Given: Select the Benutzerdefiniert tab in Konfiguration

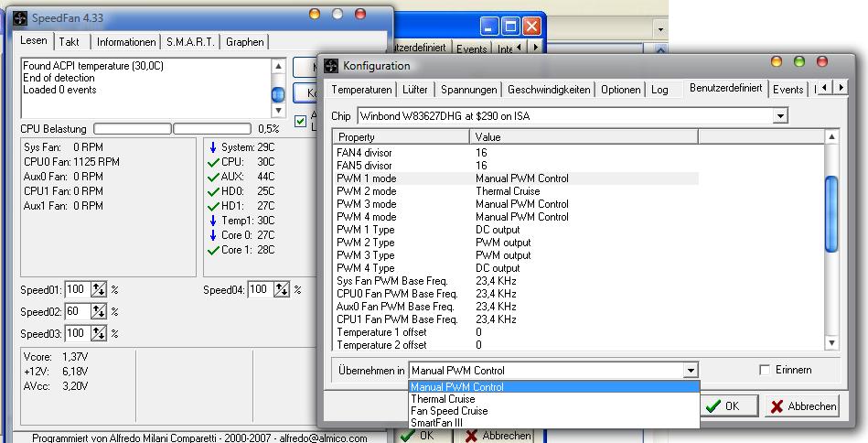Looking at the screenshot, I should [x=725, y=88].
